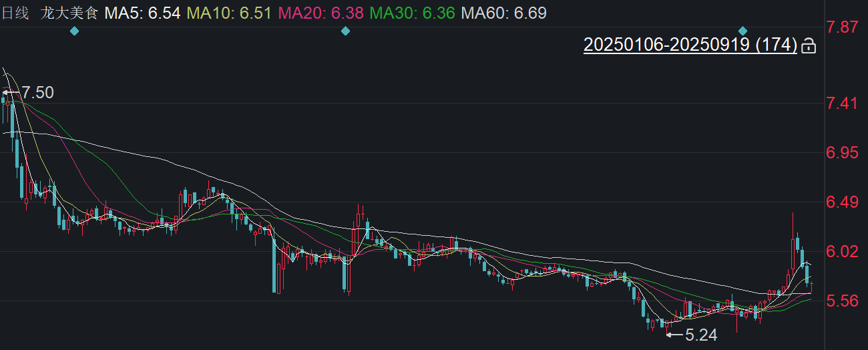The width and height of the screenshot is (868, 350).
Task: Toggle the MA5: 6.54 indicator
Action: 142,13
